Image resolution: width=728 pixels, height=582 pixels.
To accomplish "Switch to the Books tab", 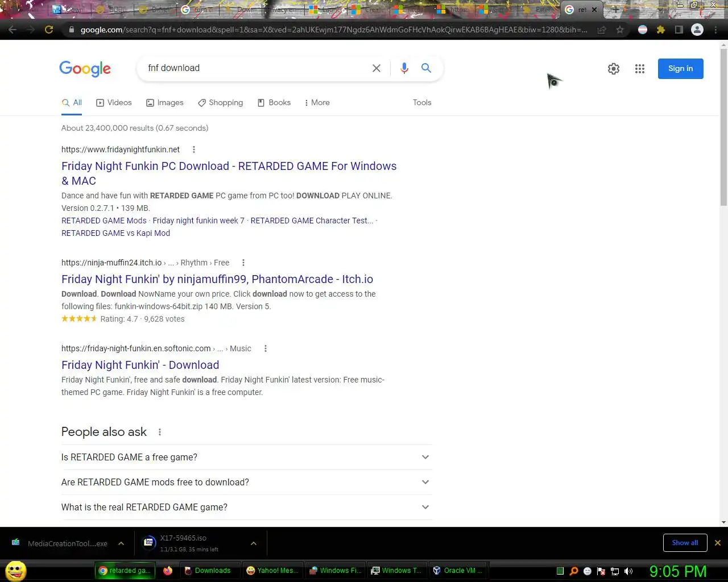I will (x=274, y=102).
